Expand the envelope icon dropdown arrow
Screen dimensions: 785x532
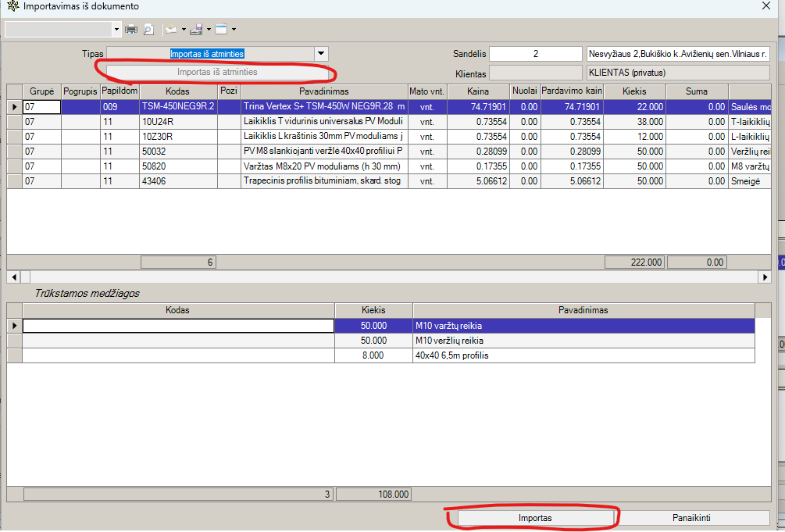(184, 30)
